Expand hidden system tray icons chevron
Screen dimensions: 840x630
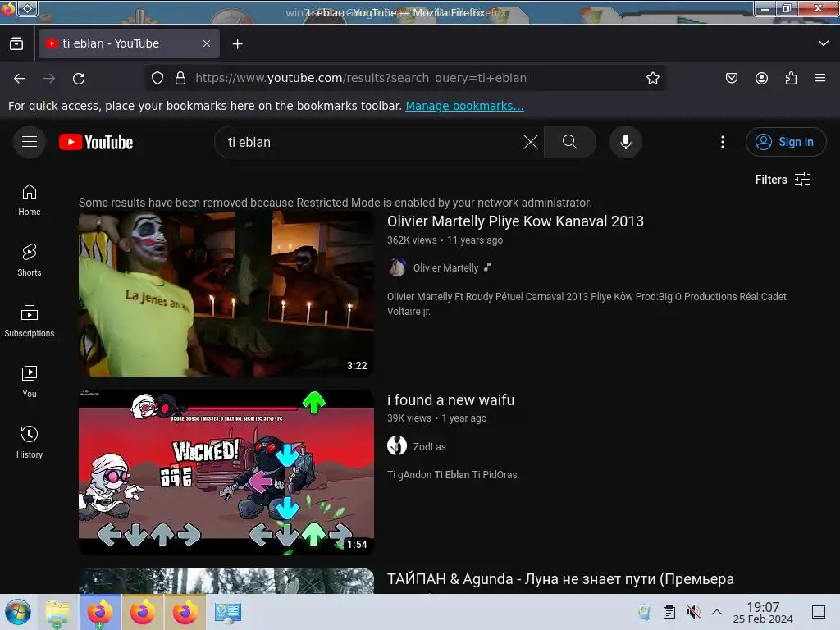(717, 612)
